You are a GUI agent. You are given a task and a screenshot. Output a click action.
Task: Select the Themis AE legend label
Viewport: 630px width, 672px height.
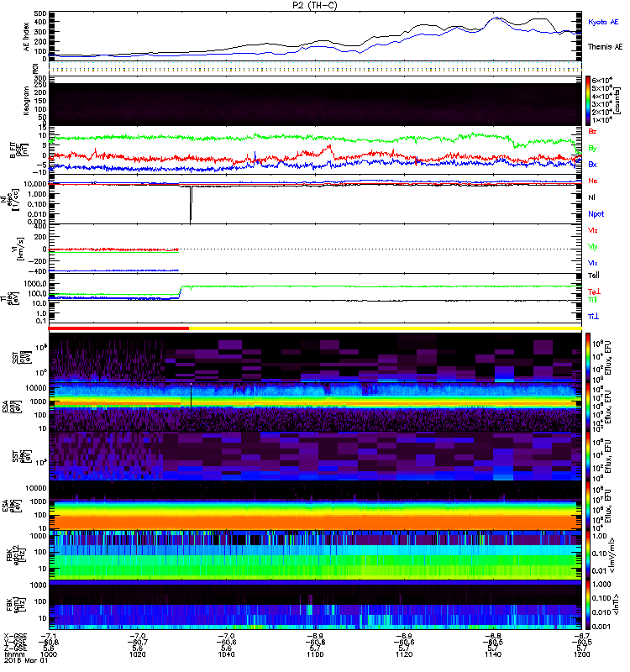[605, 47]
